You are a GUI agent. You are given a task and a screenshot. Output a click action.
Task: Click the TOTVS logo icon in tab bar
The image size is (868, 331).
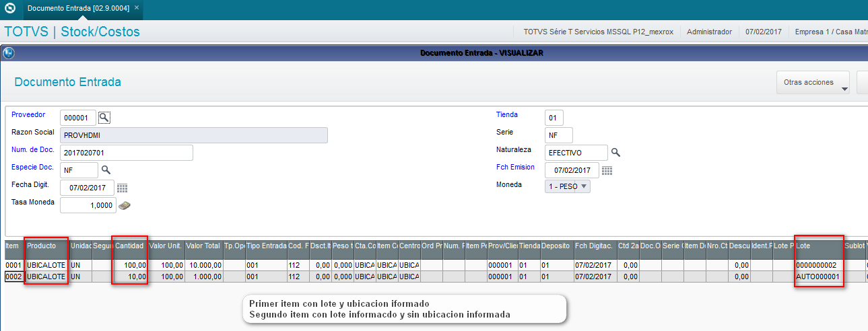pos(10,8)
